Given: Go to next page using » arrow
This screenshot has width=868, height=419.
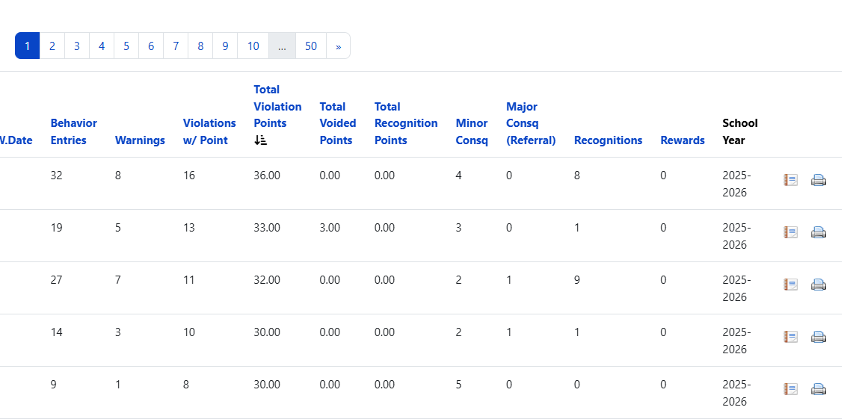Looking at the screenshot, I should tap(338, 46).
